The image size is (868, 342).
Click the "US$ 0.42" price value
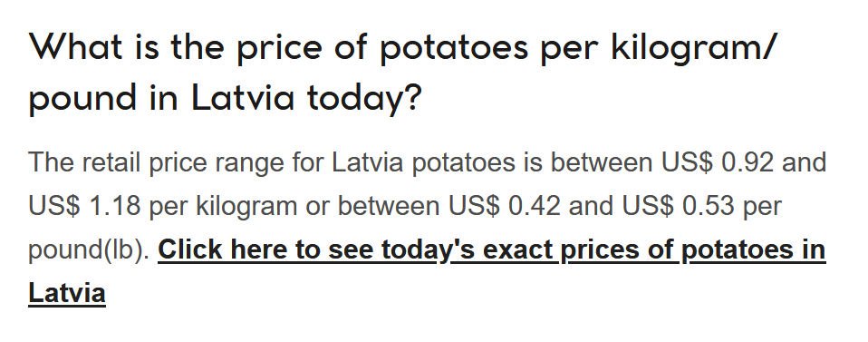point(505,206)
